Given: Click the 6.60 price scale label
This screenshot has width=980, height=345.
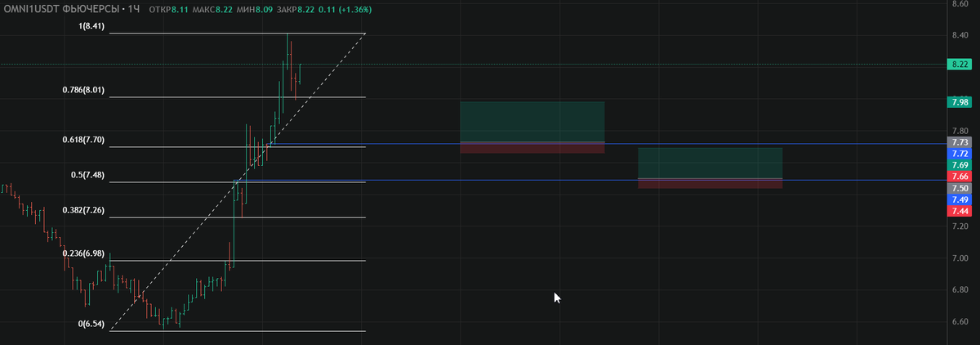Looking at the screenshot, I should (x=959, y=322).
